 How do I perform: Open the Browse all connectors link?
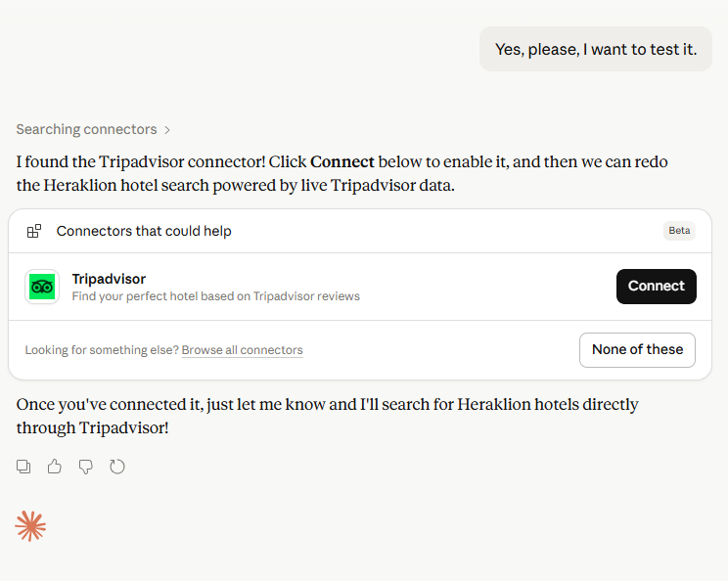point(242,350)
